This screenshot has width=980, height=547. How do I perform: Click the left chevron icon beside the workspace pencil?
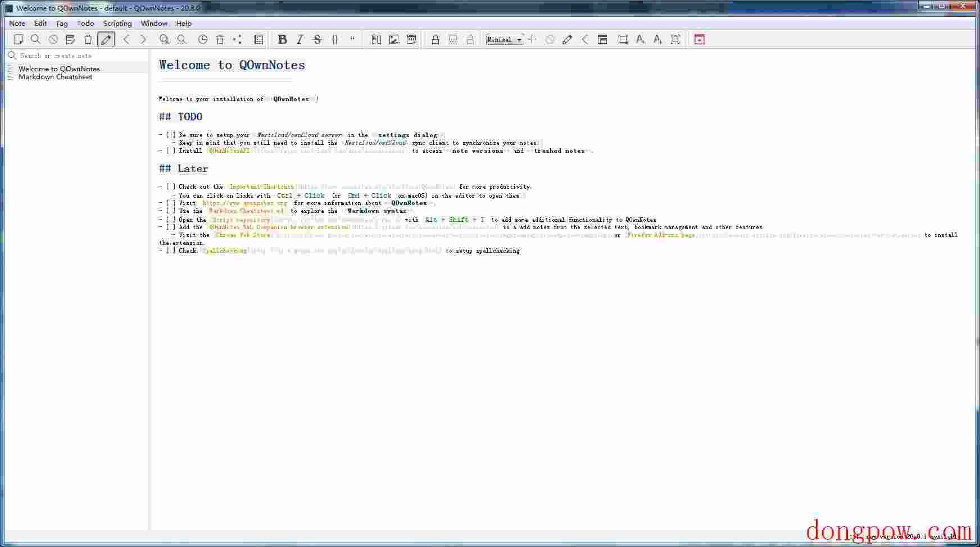585,39
